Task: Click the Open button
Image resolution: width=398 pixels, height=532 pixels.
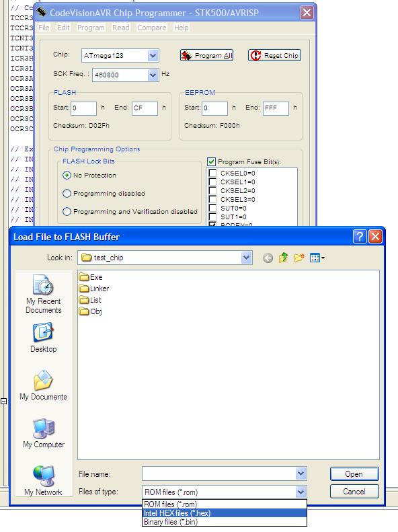Action: 354,474
